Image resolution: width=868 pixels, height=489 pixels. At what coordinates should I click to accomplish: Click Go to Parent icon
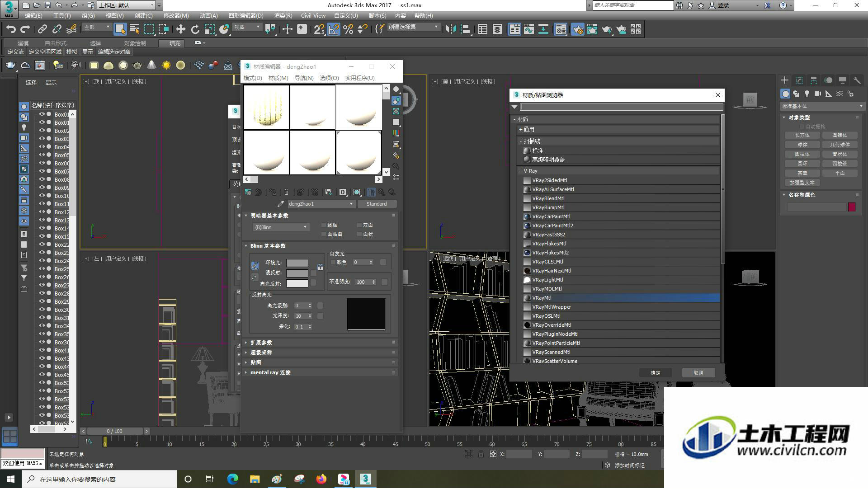382,192
